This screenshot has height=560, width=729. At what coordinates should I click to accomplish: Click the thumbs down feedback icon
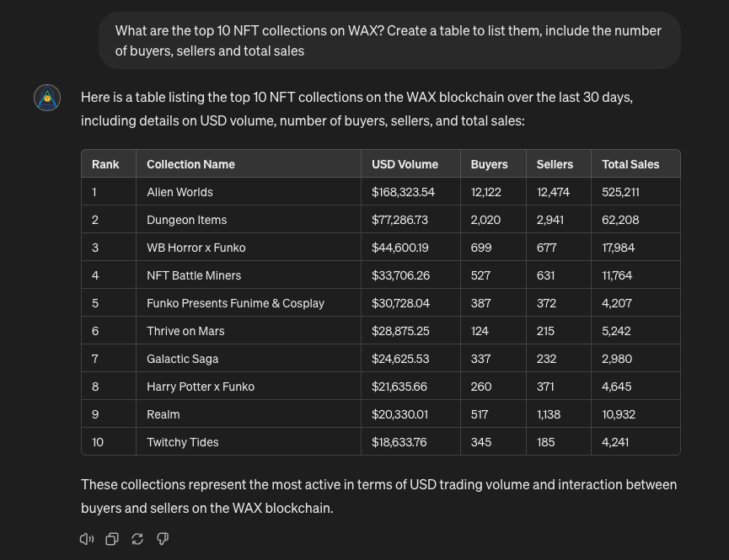pyautogui.click(x=163, y=539)
